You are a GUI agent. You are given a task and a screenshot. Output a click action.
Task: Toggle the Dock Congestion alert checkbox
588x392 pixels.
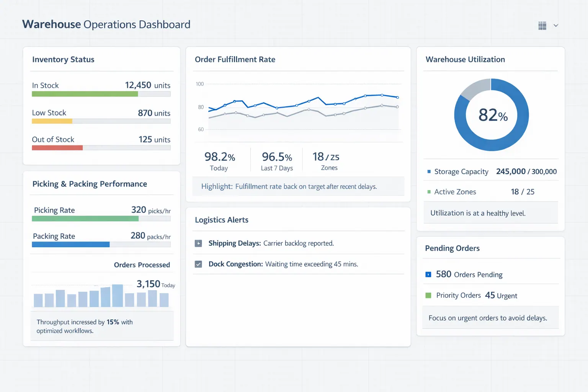[198, 264]
